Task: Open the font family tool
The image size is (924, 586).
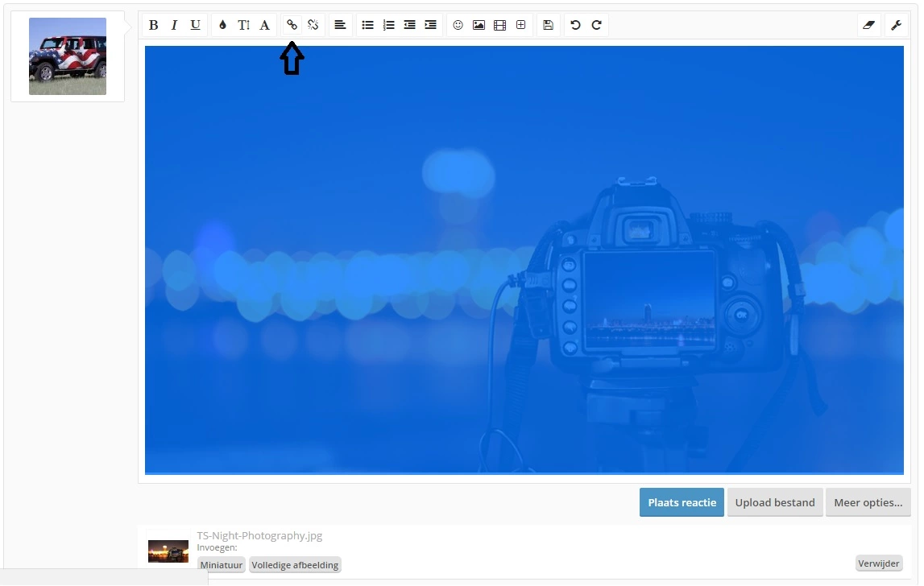Action: coord(264,25)
